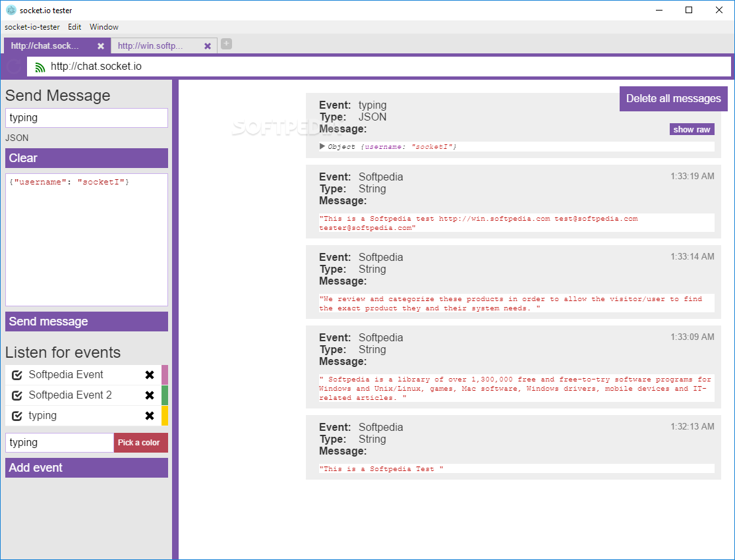Click the 1:33:14 AM timestamp
This screenshot has height=560, width=735.
coord(692,256)
